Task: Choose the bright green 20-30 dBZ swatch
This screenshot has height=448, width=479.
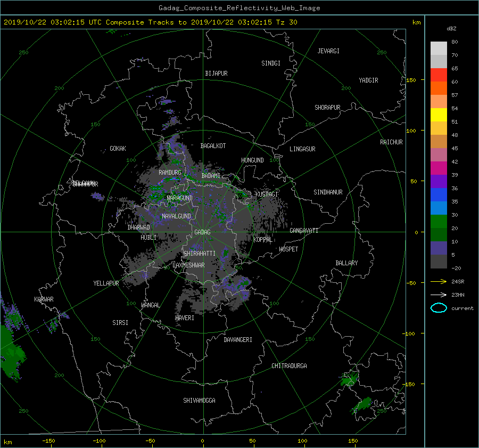Action: (439, 222)
